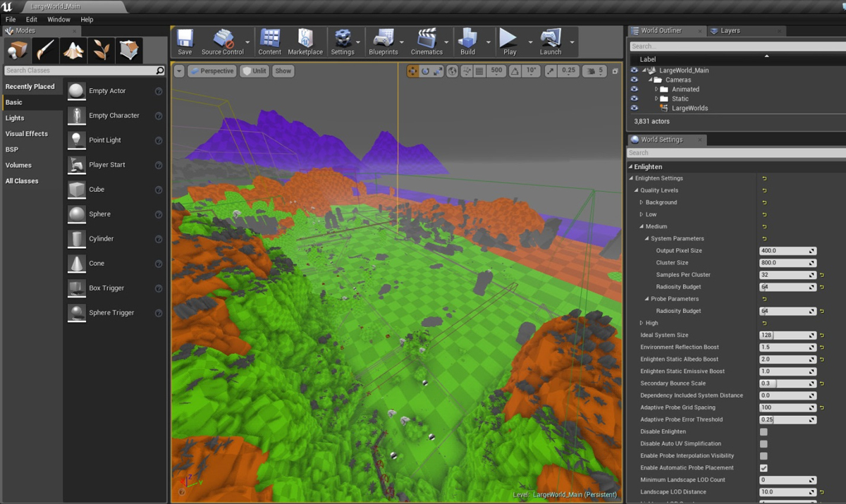Click the surface snapping icon
This screenshot has height=504, width=846.
coord(467,71)
